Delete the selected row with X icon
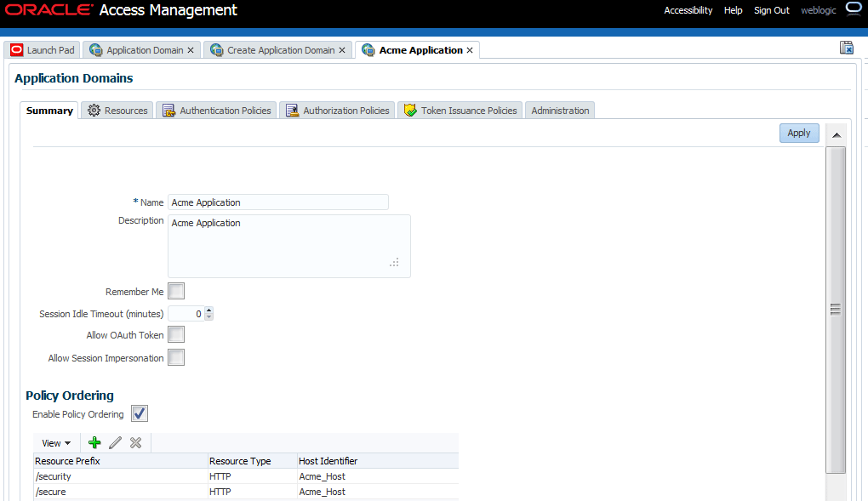The image size is (868, 501). coord(135,443)
